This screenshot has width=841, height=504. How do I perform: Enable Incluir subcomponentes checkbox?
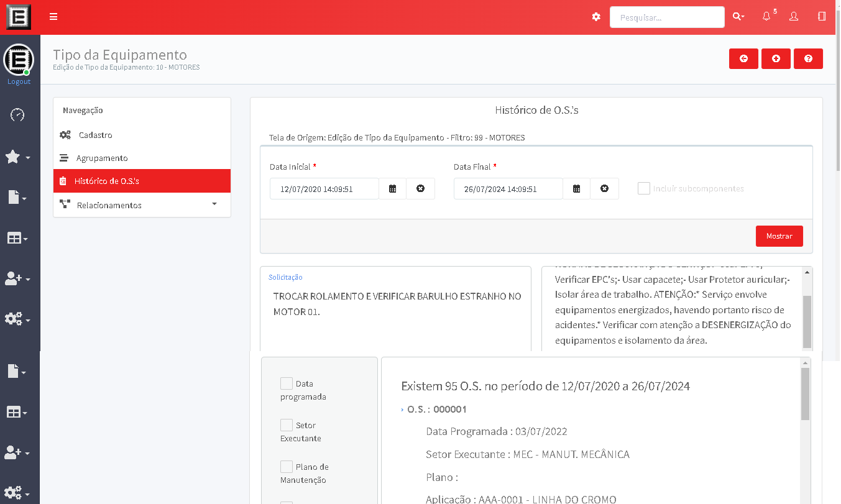click(x=644, y=188)
